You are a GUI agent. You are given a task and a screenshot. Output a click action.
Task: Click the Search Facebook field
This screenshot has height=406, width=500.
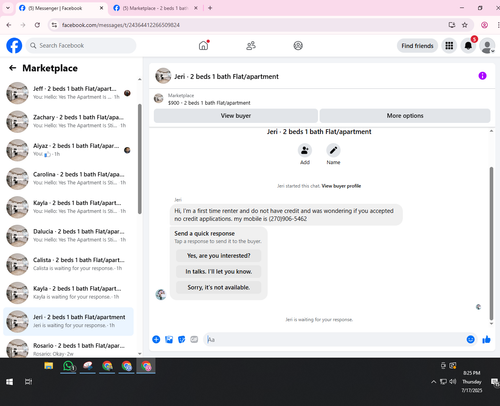coord(81,46)
